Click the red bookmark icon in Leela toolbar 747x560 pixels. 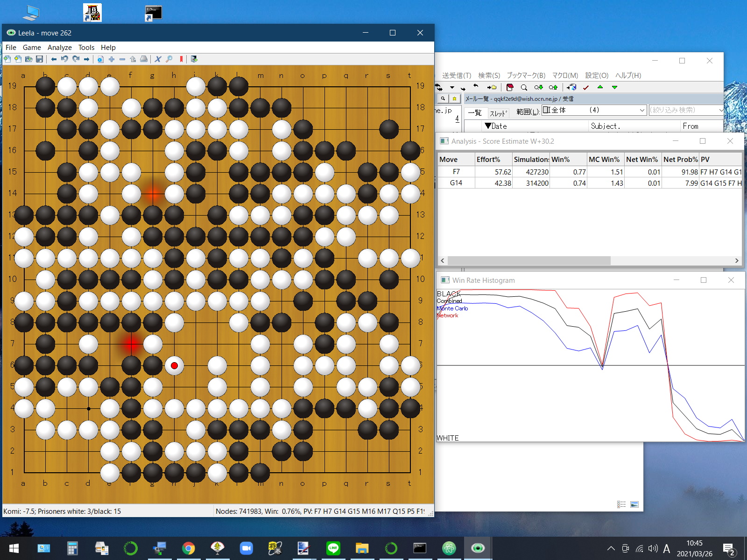tap(181, 59)
